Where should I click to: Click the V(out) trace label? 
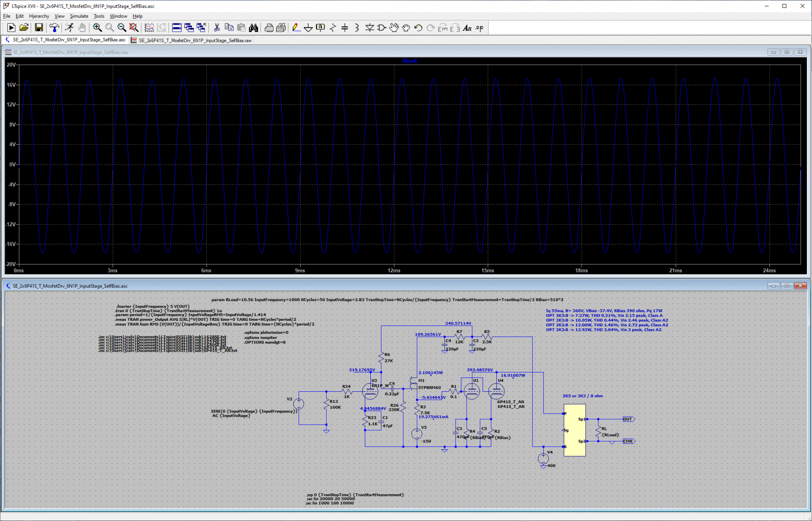409,61
